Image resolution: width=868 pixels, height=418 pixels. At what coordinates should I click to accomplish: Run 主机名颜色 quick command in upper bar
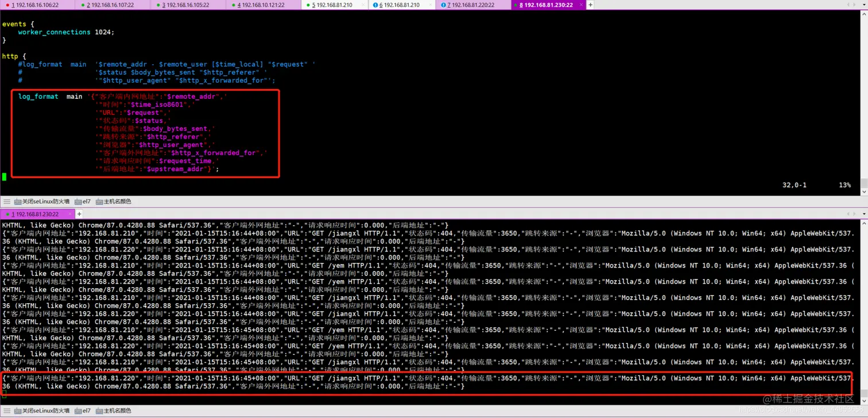pyautogui.click(x=113, y=202)
